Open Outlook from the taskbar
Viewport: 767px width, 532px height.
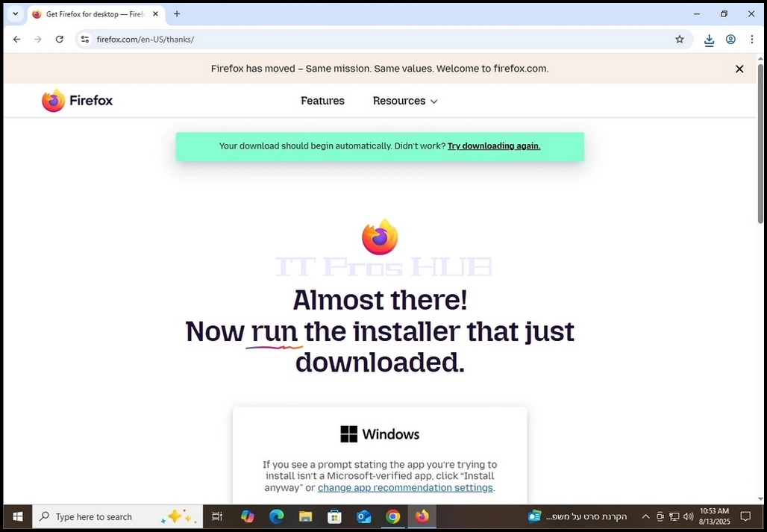pyautogui.click(x=363, y=516)
